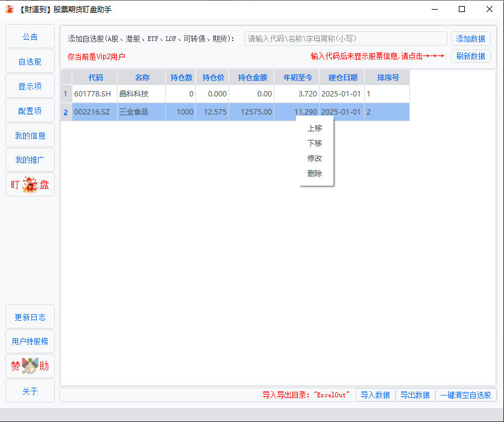View 我的信息 user info
The height and width of the screenshot is (422, 504).
tap(30, 135)
